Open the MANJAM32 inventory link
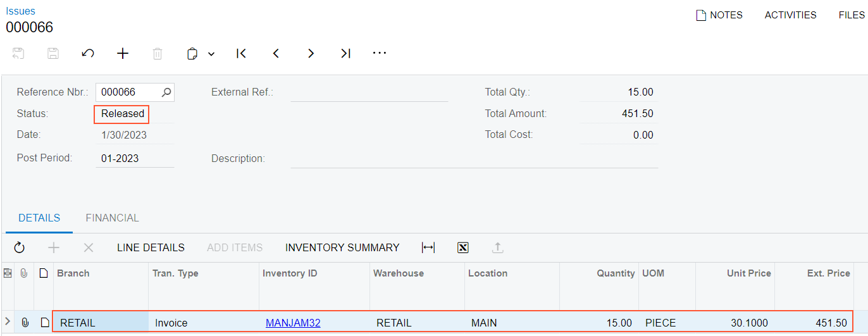 (293, 323)
